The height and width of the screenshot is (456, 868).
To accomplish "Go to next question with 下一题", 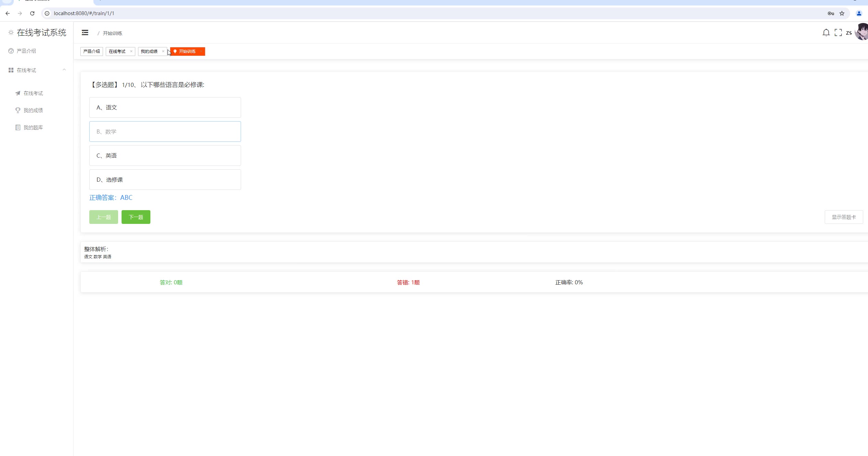I will (136, 217).
